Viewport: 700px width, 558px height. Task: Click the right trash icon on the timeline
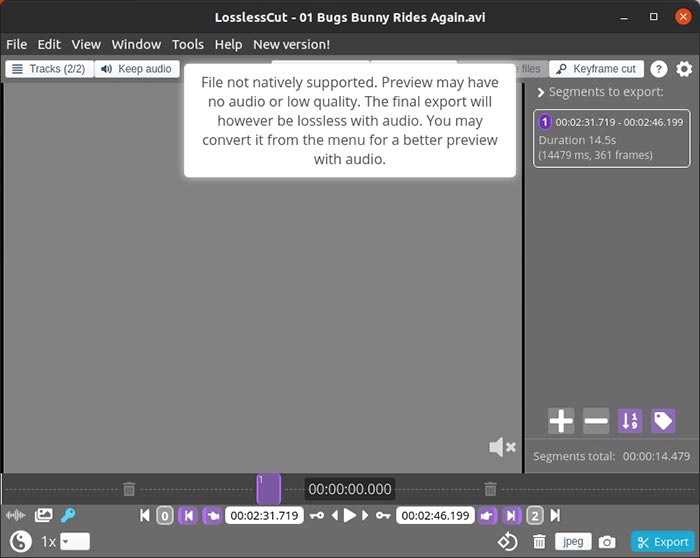[490, 489]
